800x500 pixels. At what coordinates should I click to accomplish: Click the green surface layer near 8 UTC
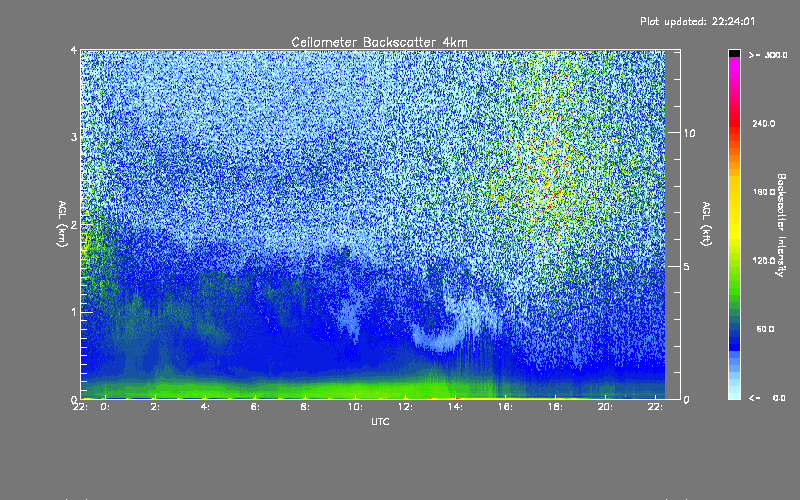tap(305, 389)
